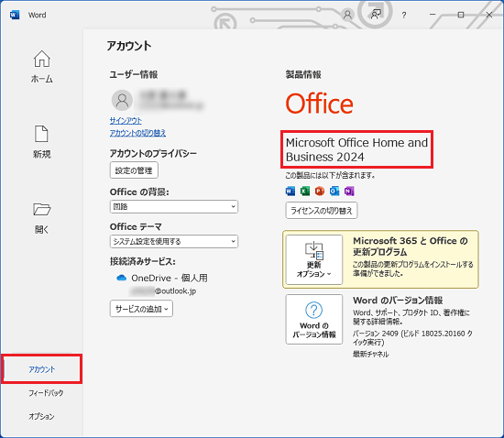Create a new document via 新規
504x438 pixels.
[x=42, y=142]
